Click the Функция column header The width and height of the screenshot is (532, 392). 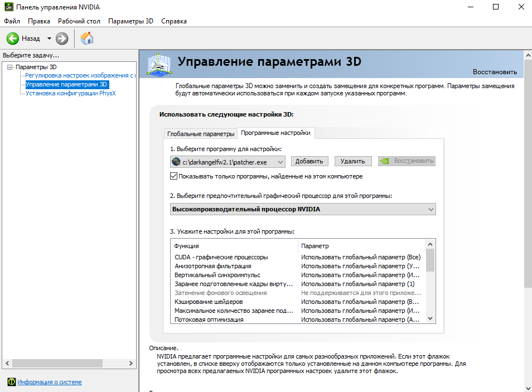pyautogui.click(x=234, y=246)
